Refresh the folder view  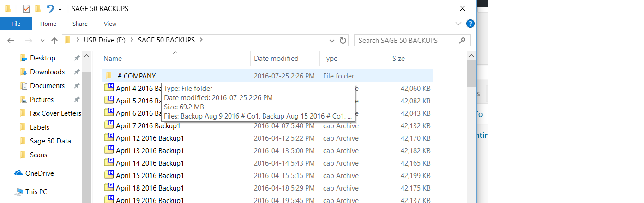tap(343, 41)
